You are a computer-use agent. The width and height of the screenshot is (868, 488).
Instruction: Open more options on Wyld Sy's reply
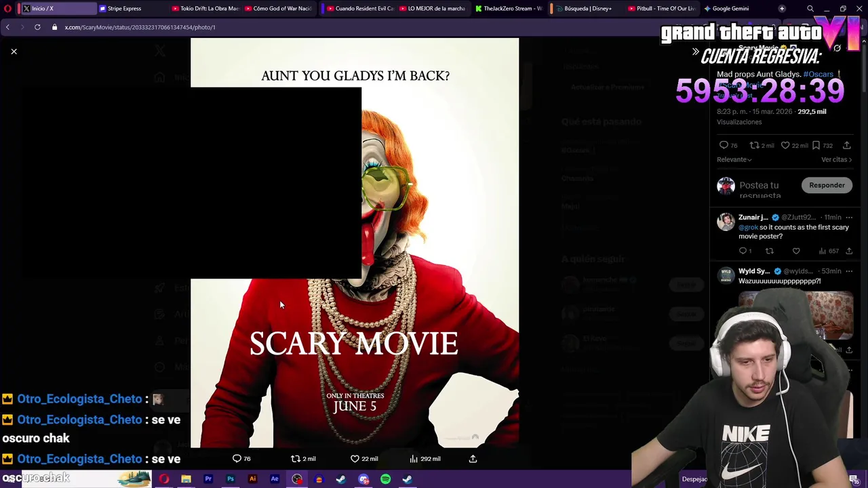click(848, 271)
